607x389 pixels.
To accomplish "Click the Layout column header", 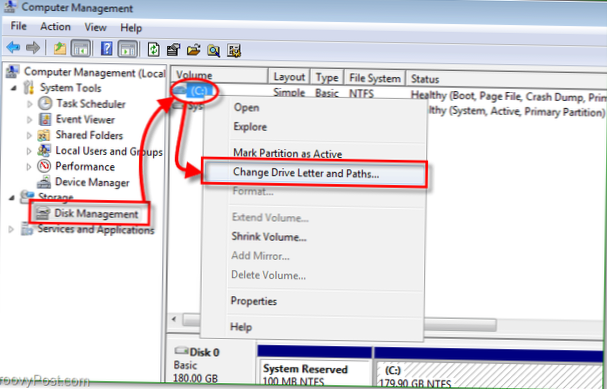I will [x=289, y=77].
